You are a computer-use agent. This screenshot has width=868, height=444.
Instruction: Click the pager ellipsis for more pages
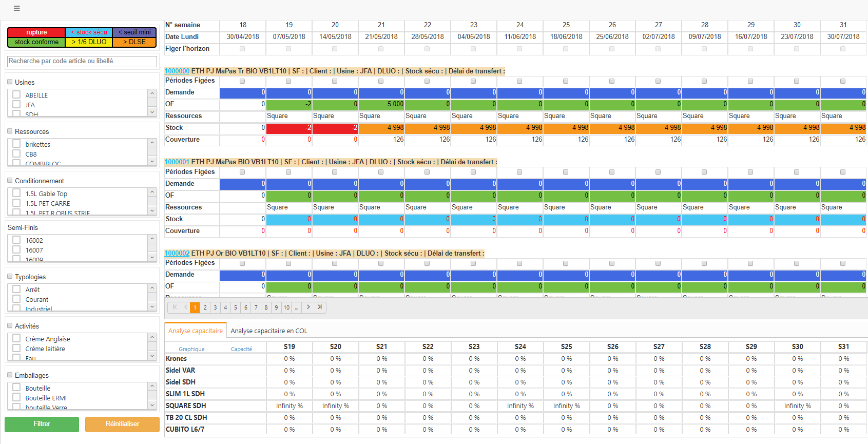pyautogui.click(x=297, y=307)
